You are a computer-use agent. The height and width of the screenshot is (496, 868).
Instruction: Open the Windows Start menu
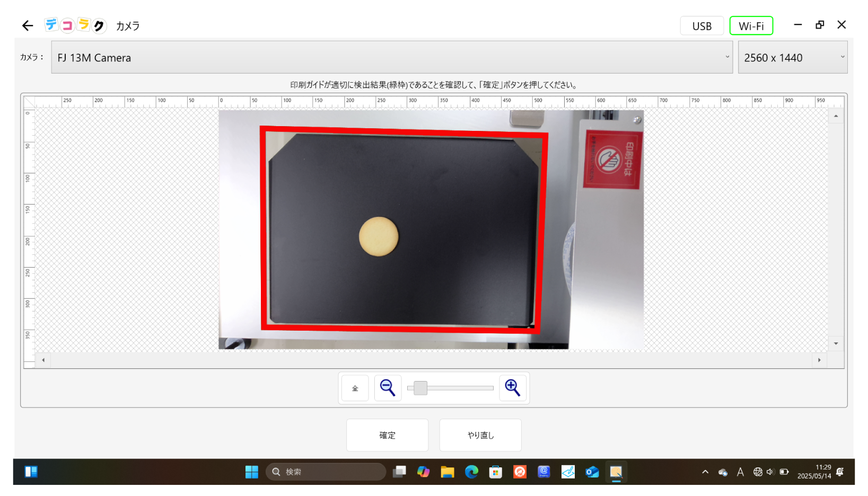point(251,472)
